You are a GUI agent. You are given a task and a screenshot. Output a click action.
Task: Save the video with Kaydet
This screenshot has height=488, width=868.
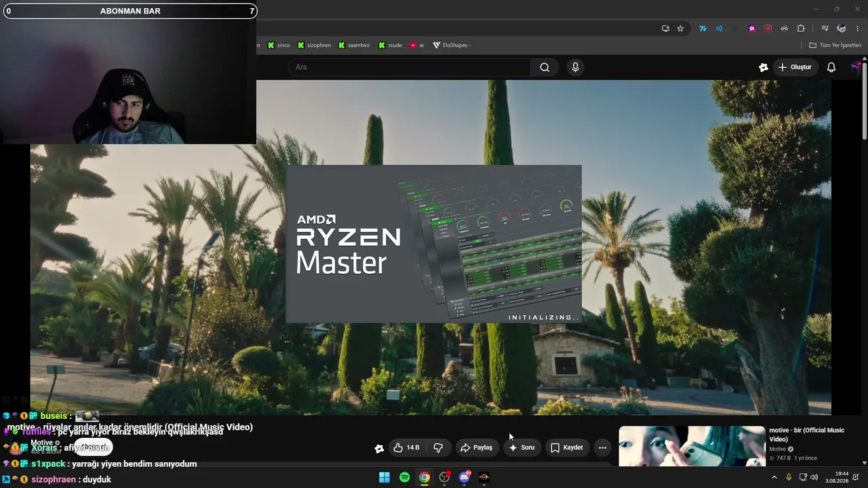coord(567,447)
